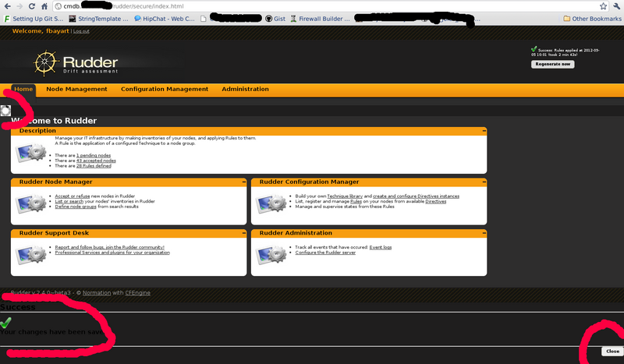Viewport: 624px width, 364px height.
Task: Open the Setting Up Git bookmark
Action: click(34, 19)
